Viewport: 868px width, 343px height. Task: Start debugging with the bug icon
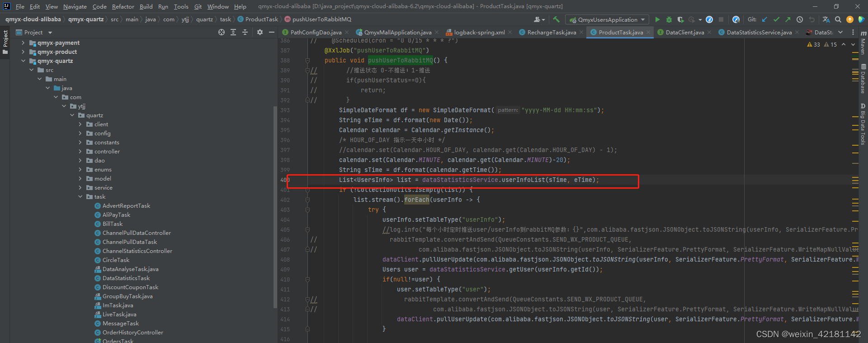pyautogui.click(x=669, y=19)
